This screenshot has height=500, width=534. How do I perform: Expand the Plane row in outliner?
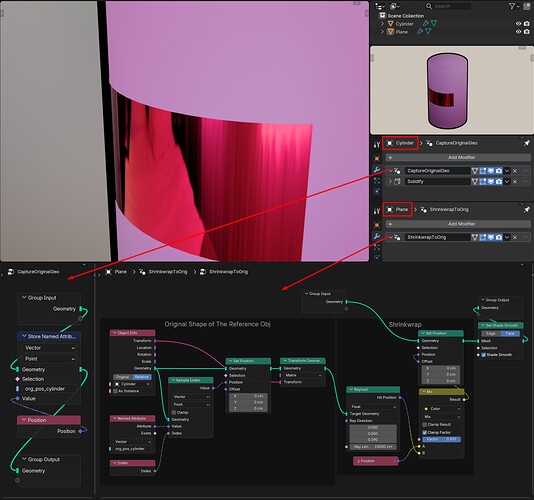[x=382, y=32]
